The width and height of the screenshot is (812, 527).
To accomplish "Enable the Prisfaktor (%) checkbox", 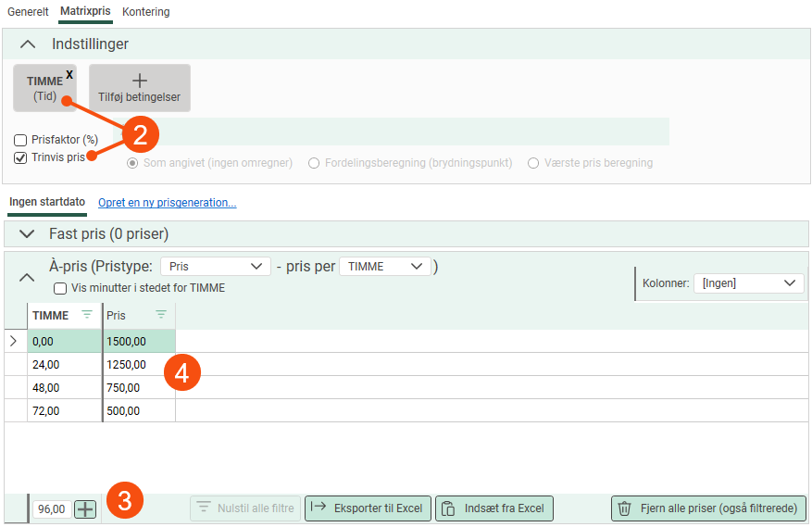I will click(x=20, y=140).
